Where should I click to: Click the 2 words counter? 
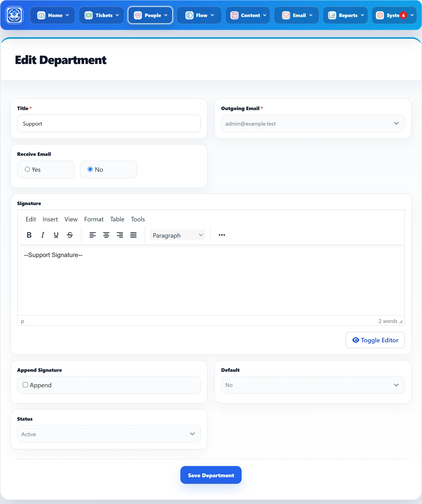click(388, 321)
